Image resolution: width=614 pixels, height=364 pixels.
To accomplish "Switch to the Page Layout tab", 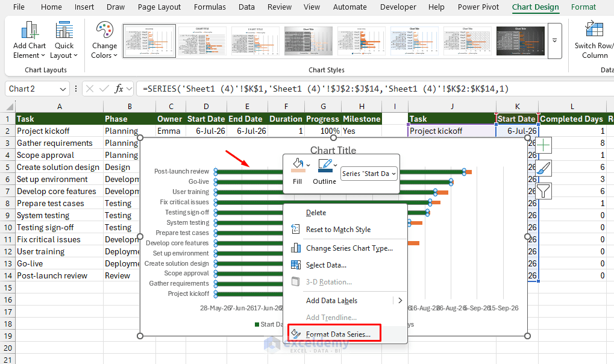I will click(x=159, y=7).
